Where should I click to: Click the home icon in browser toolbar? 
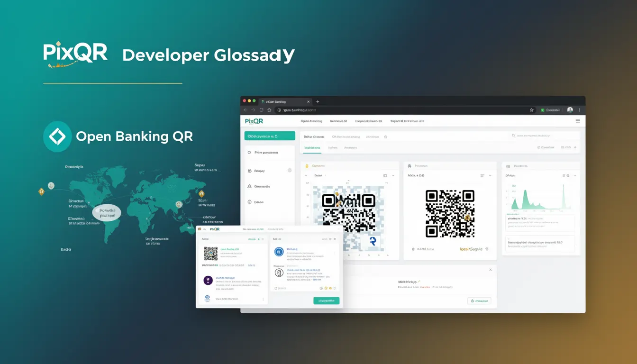click(x=269, y=110)
